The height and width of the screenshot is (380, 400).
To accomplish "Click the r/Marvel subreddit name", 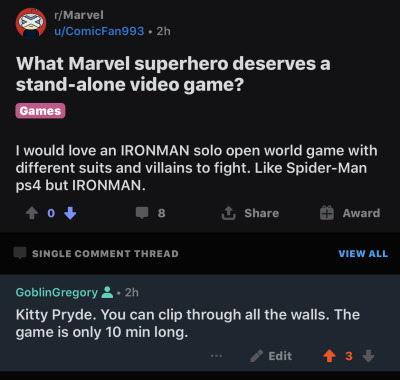I will pyautogui.click(x=79, y=15).
